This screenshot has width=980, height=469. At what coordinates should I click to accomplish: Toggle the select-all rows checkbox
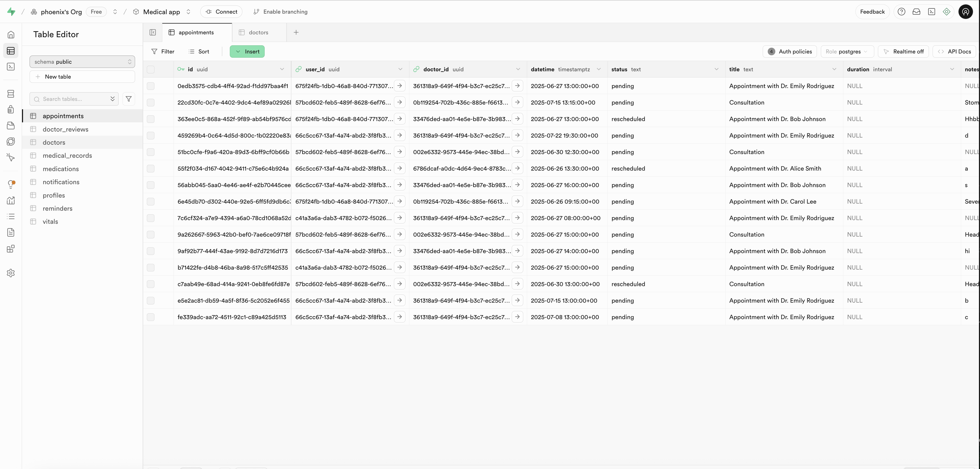coord(151,69)
